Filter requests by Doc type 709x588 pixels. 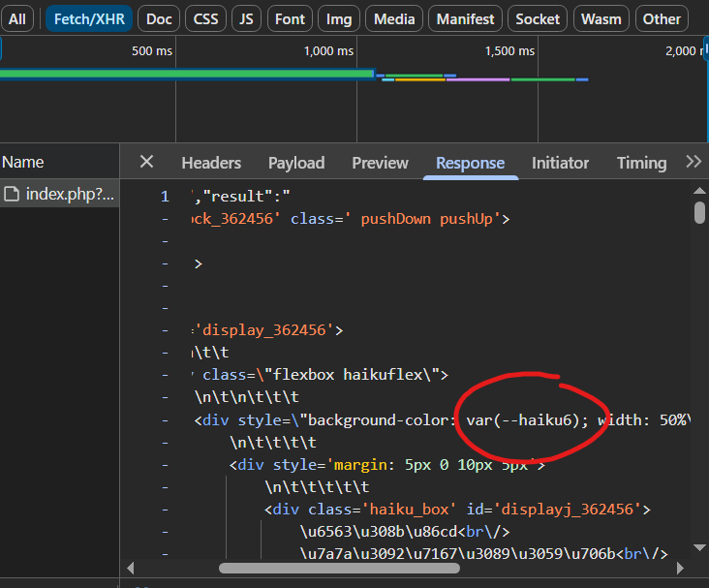(x=159, y=18)
